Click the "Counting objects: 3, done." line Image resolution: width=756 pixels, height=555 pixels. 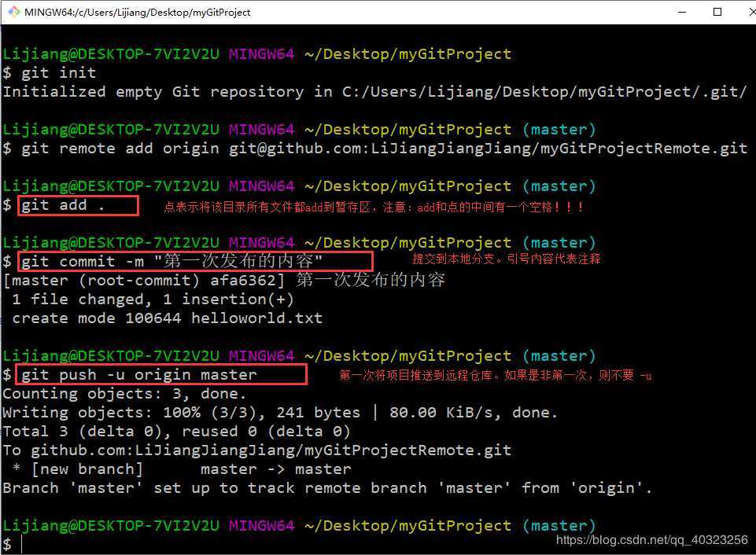pos(124,394)
